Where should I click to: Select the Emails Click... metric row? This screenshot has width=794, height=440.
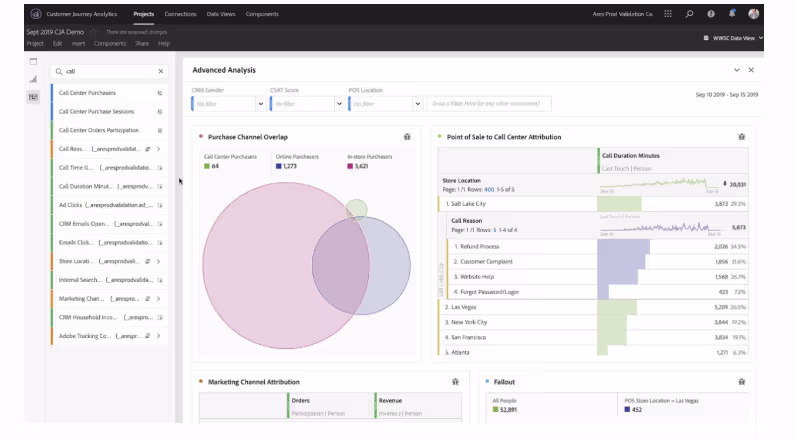click(x=109, y=243)
